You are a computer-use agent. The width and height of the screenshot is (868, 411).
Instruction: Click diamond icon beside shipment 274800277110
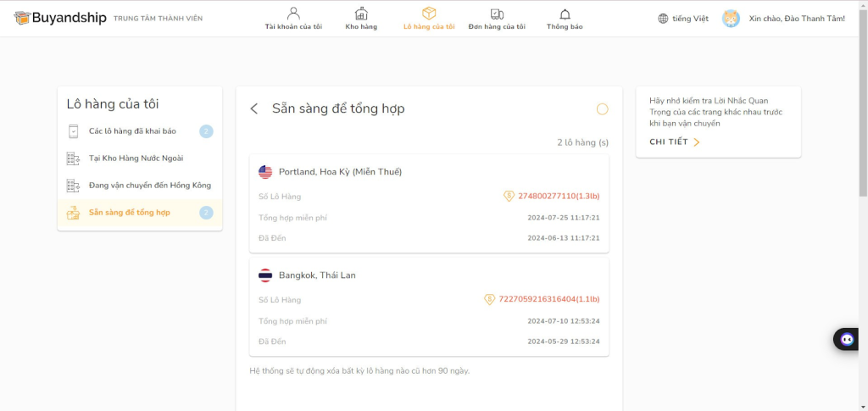(x=509, y=196)
